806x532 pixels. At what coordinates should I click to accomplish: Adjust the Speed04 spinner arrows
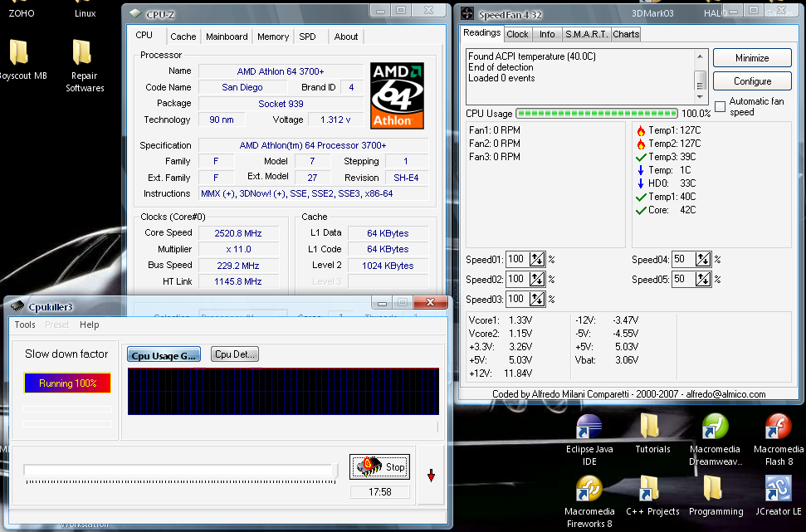pyautogui.click(x=703, y=259)
